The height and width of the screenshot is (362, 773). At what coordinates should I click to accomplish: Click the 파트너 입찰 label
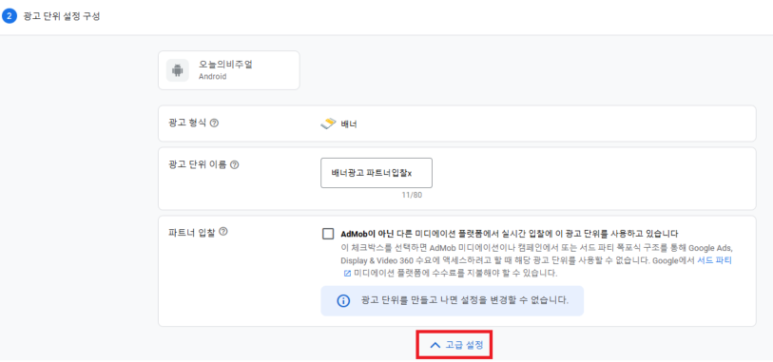point(192,231)
